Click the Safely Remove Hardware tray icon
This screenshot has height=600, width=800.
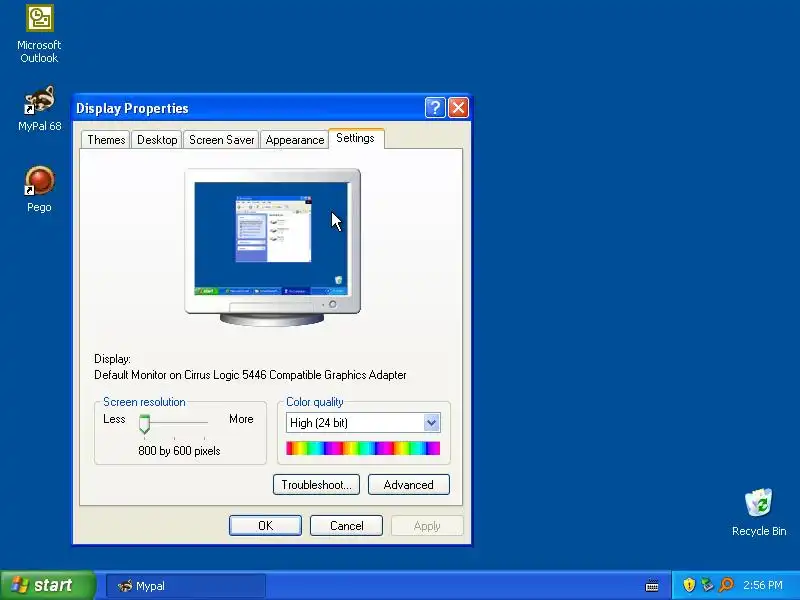[707, 585]
